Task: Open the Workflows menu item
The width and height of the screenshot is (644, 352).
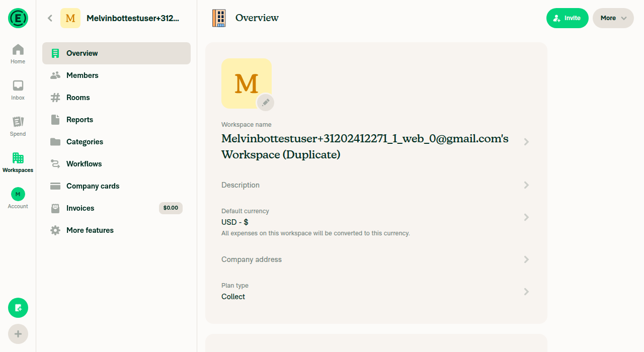Action: coord(116,164)
